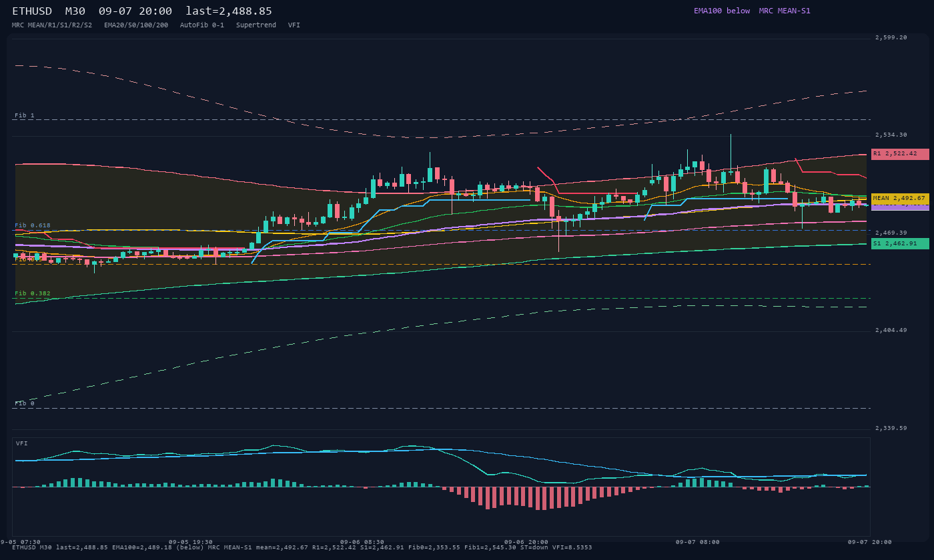Click the 2,599.20 price axis label
The height and width of the screenshot is (560, 934).
(x=891, y=37)
